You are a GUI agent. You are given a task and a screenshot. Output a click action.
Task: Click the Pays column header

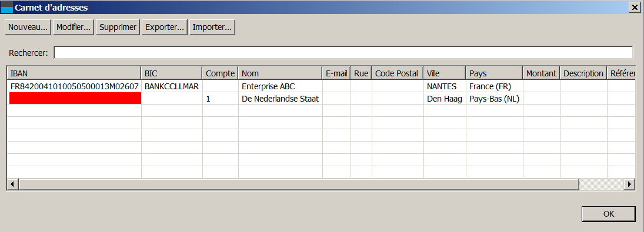pyautogui.click(x=493, y=73)
